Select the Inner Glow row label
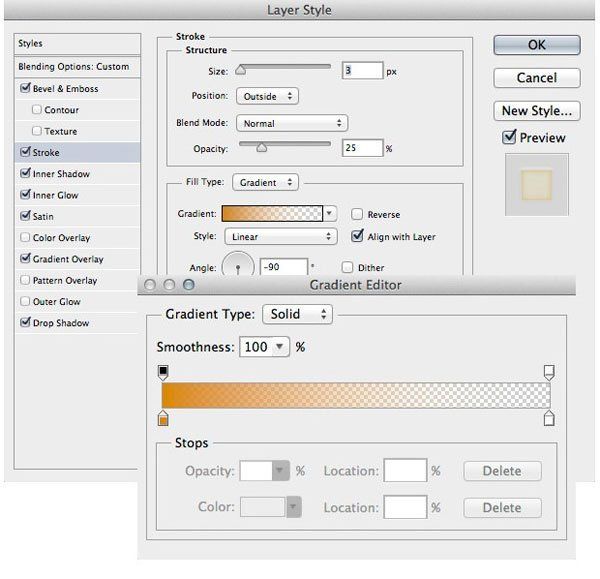Viewport: 600px width, 579px height. coord(55,195)
